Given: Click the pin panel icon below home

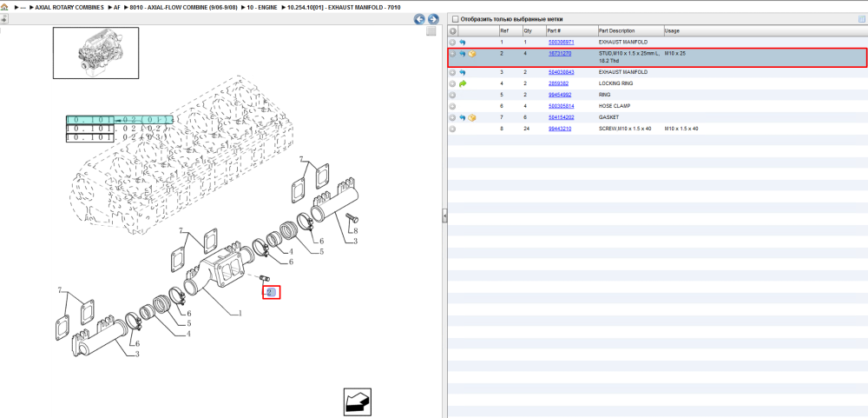Looking at the screenshot, I should click(3, 19).
